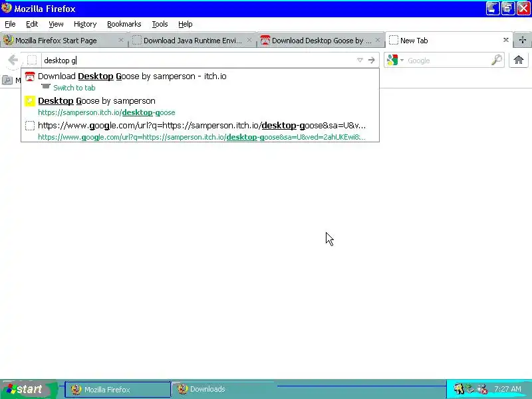Close the Mozilla Firefox Start Page tab
The height and width of the screenshot is (399, 532).
[x=121, y=40]
